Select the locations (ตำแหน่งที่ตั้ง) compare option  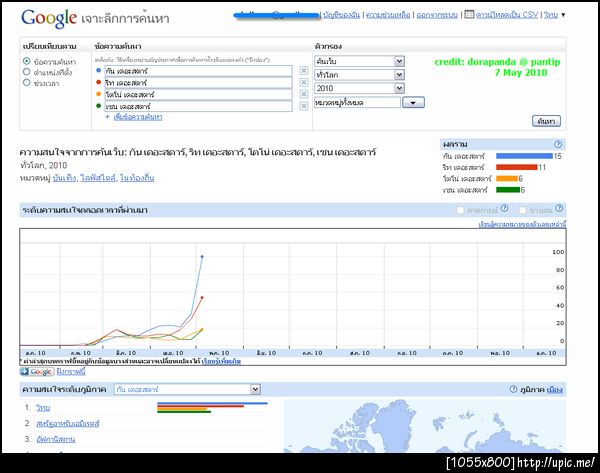pos(26,72)
